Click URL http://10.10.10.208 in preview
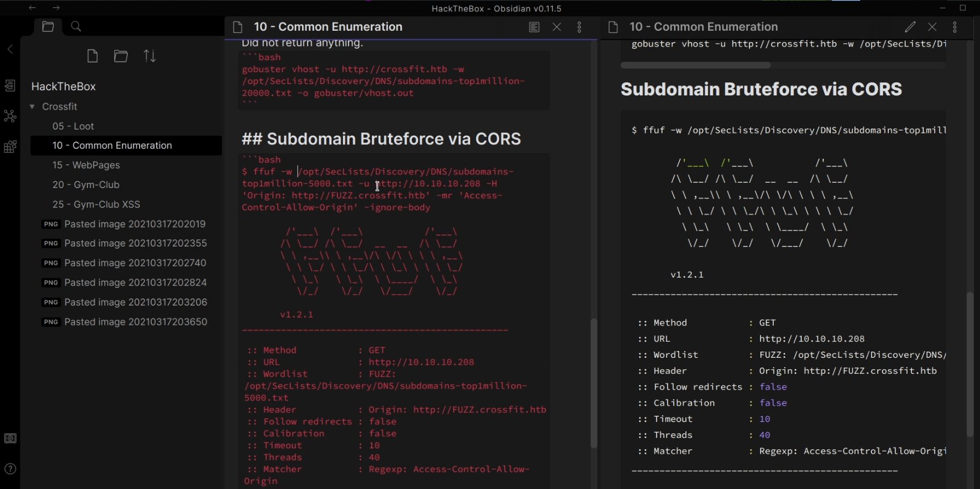The image size is (980, 489). 812,339
